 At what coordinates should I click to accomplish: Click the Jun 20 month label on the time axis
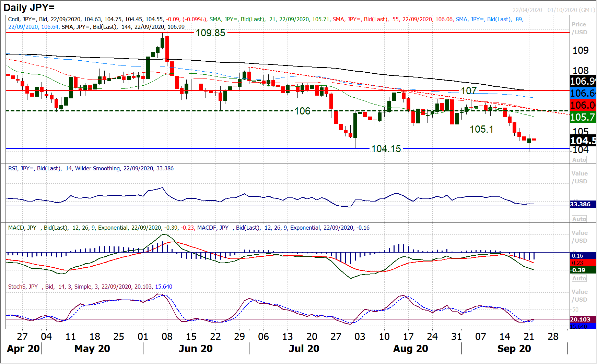coord(196,349)
